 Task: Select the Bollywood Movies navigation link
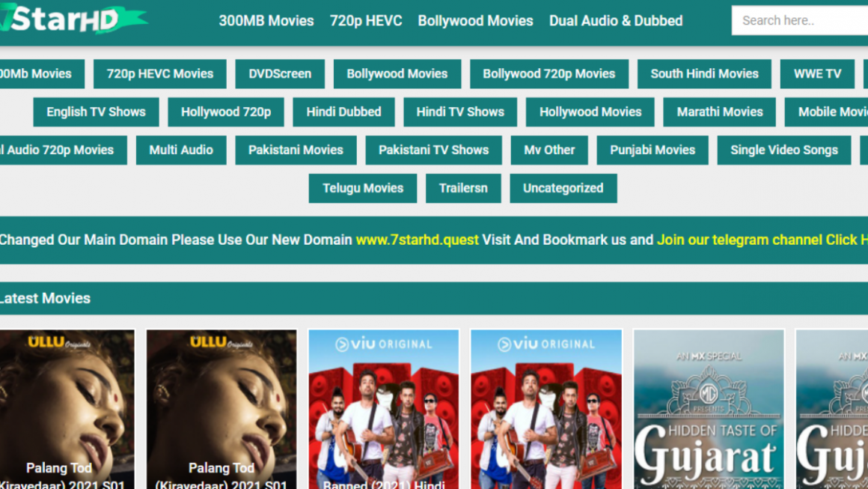point(475,21)
